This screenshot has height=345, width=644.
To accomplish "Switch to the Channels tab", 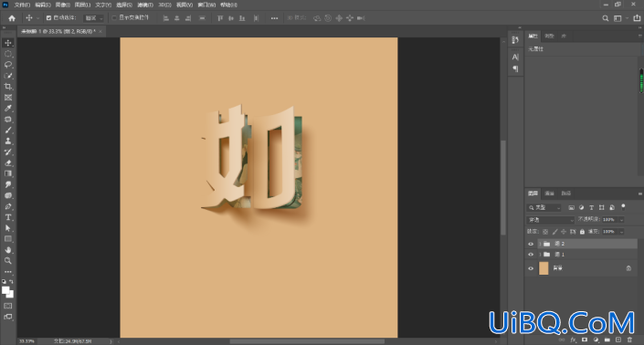I will tap(549, 193).
